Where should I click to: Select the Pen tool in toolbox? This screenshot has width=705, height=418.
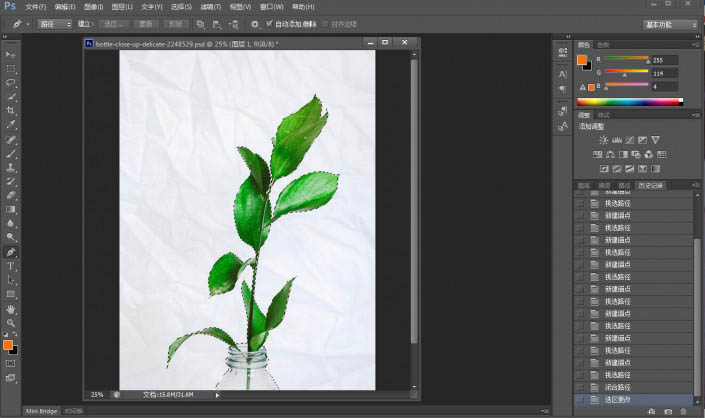11,252
